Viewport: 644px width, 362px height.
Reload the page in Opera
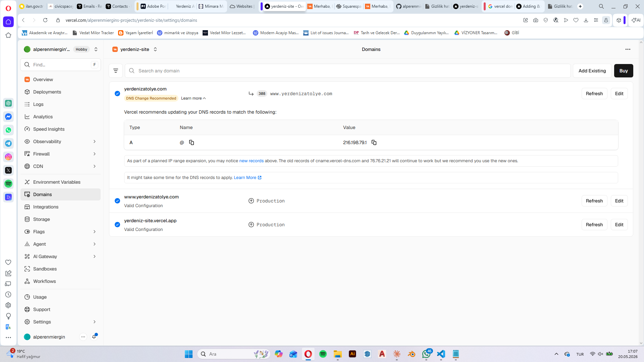coord(45,20)
